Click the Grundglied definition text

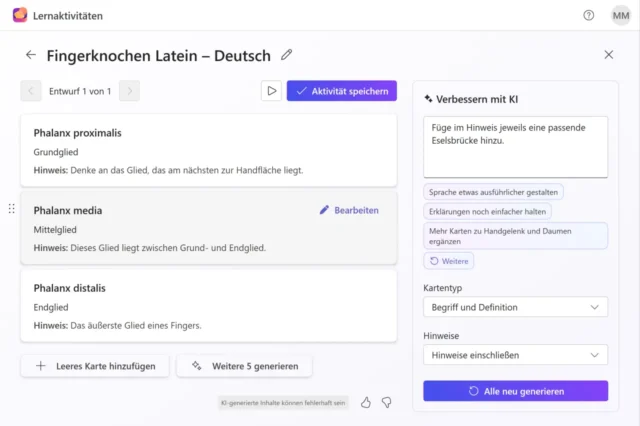(x=56, y=152)
